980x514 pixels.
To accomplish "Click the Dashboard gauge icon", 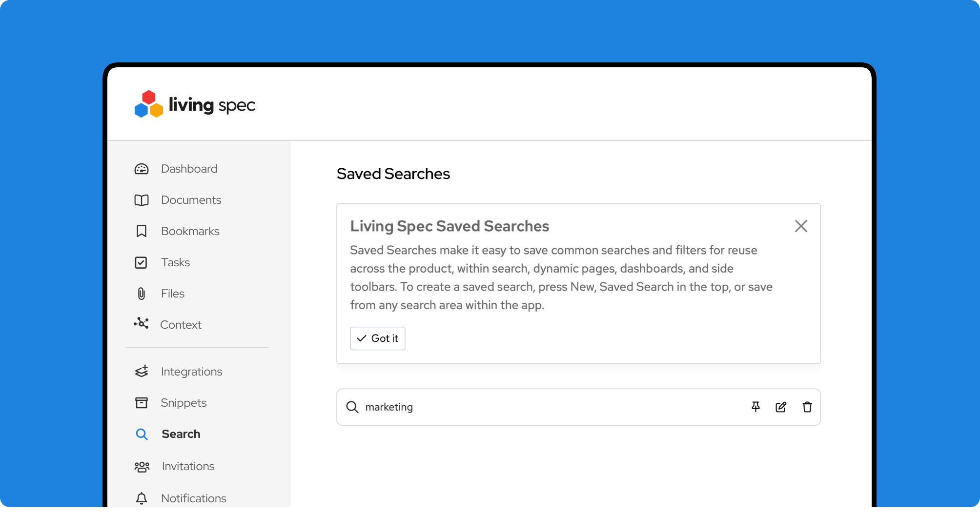I will coord(142,169).
